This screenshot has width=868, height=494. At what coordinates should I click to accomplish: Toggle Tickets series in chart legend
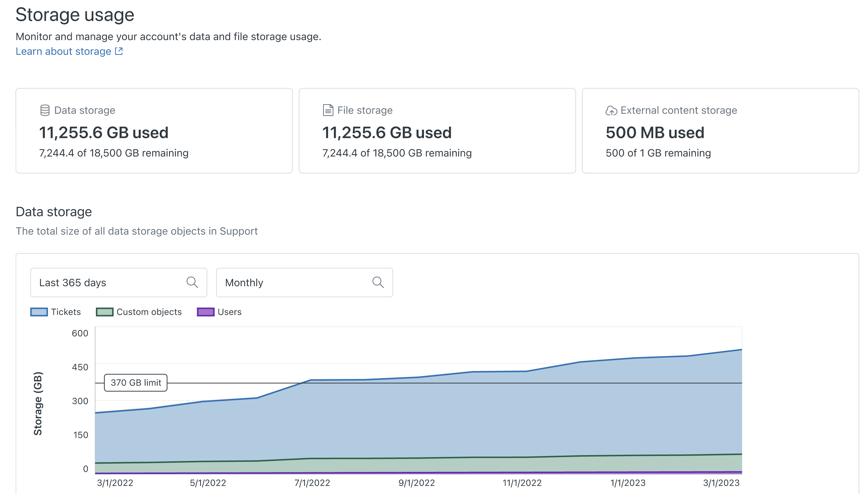coord(65,312)
